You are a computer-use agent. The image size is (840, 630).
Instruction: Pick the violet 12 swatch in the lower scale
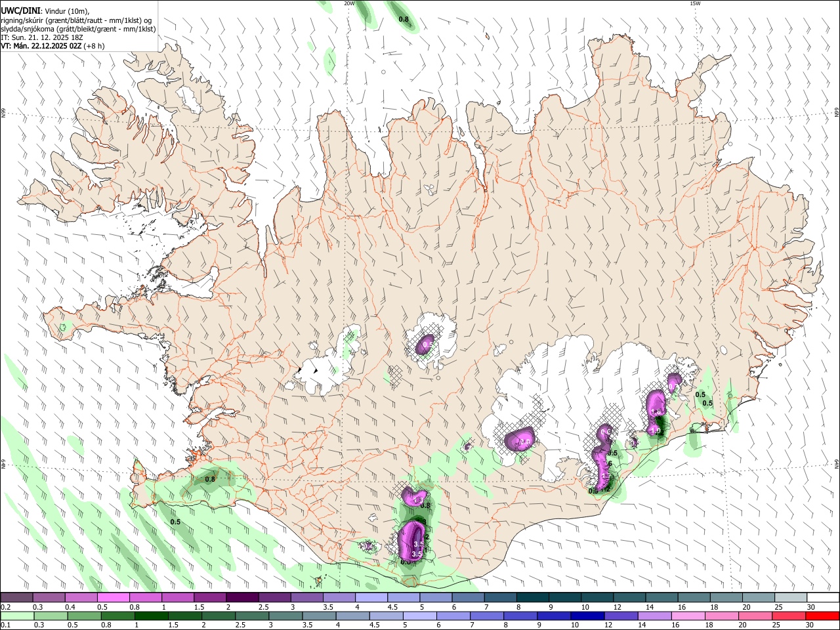point(620,616)
